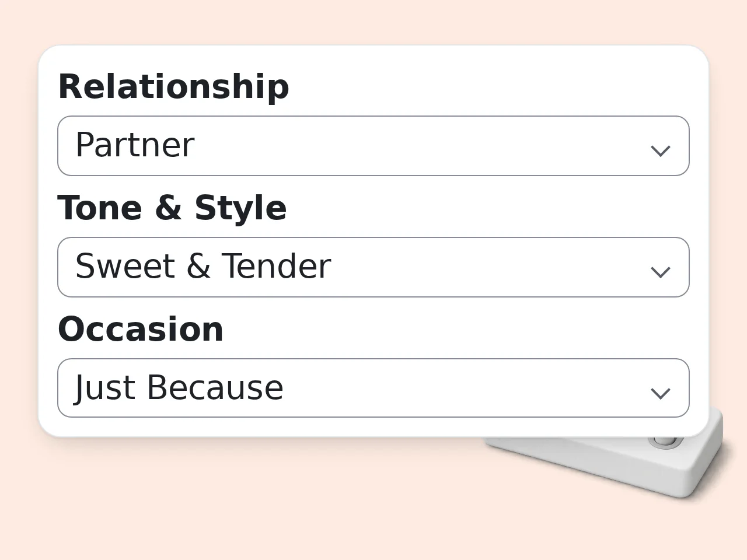Click the white card's blank bottom margin
The width and height of the screenshot is (747, 560).
click(x=373, y=427)
